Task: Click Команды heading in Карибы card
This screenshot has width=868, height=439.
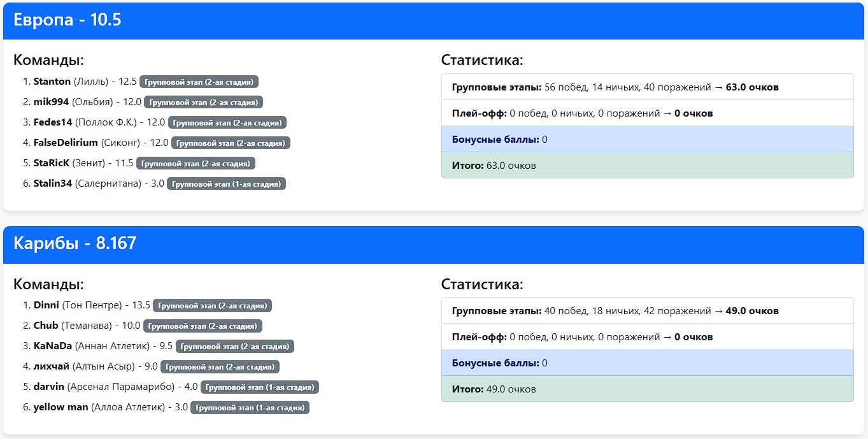Action: click(x=49, y=284)
